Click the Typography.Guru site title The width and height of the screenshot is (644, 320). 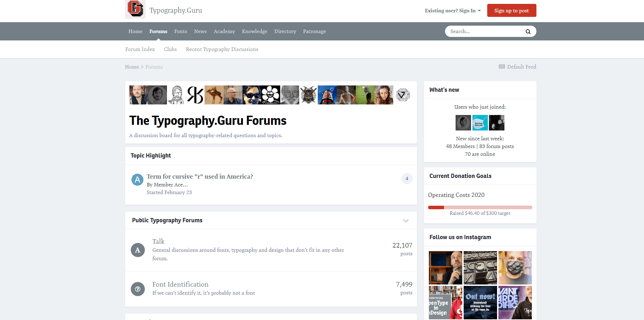click(176, 10)
